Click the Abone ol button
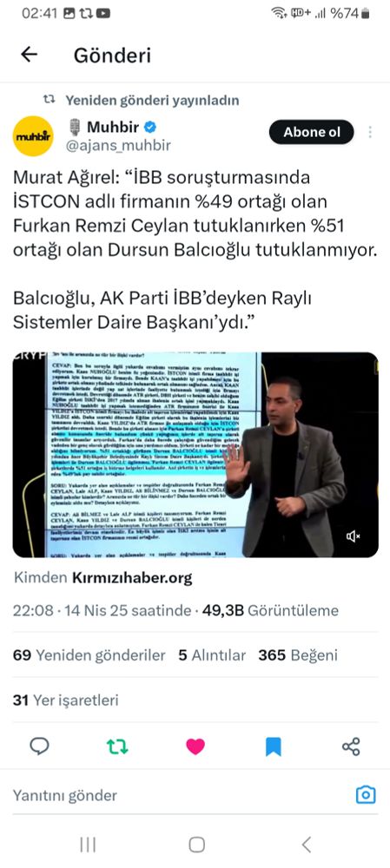The width and height of the screenshot is (390, 868). (311, 132)
